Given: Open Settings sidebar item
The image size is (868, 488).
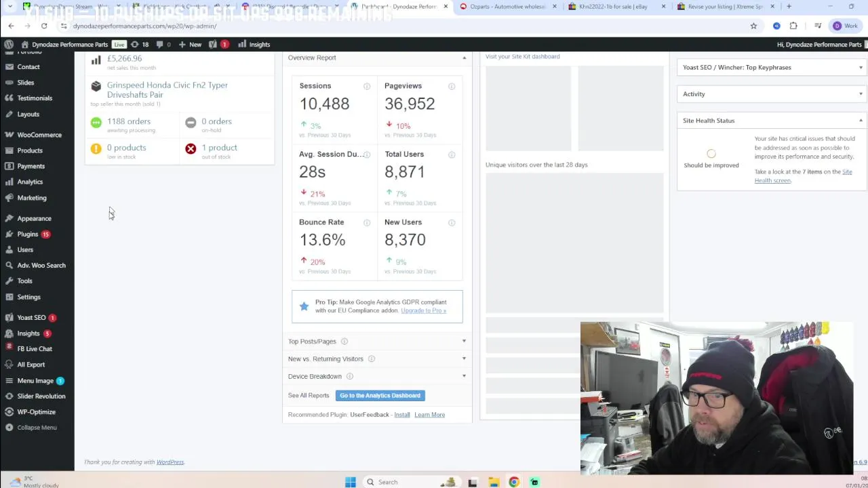Looking at the screenshot, I should click(28, 297).
